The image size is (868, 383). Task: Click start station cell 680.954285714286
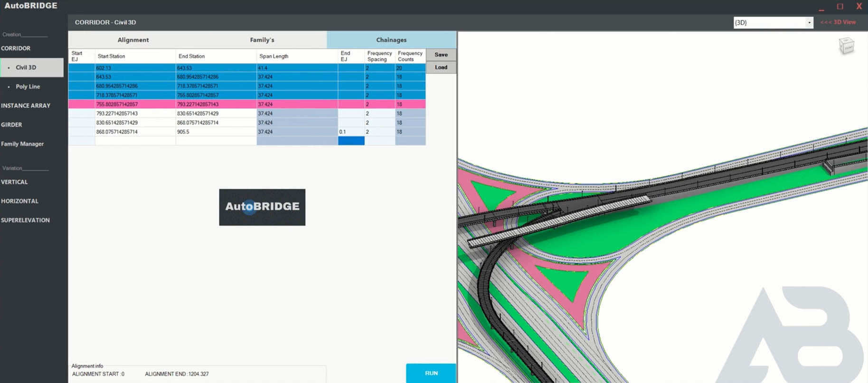(x=135, y=86)
